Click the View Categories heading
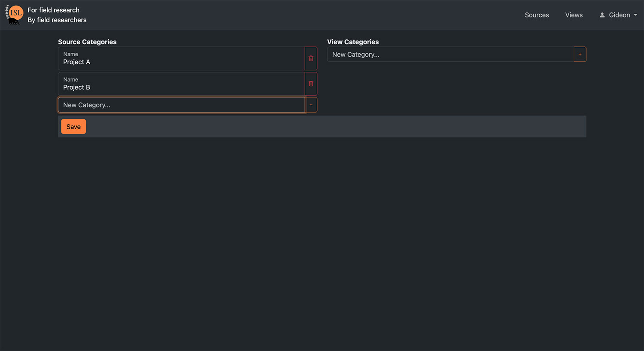The height and width of the screenshot is (351, 644). click(352, 42)
